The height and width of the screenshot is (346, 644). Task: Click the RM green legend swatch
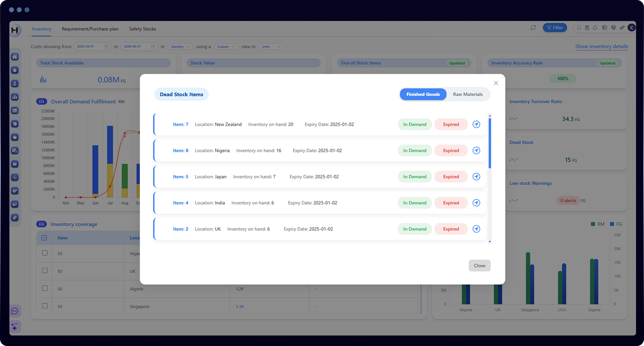(x=593, y=224)
